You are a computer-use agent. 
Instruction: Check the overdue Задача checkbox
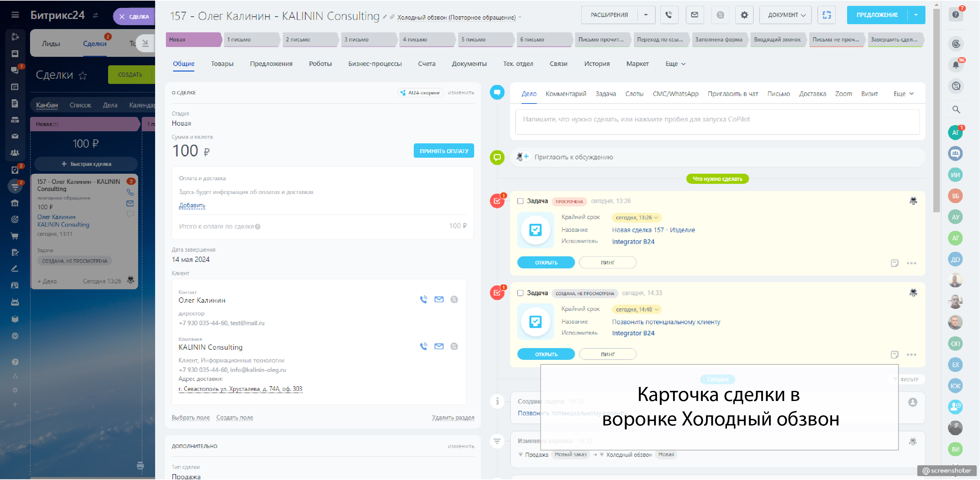(520, 201)
